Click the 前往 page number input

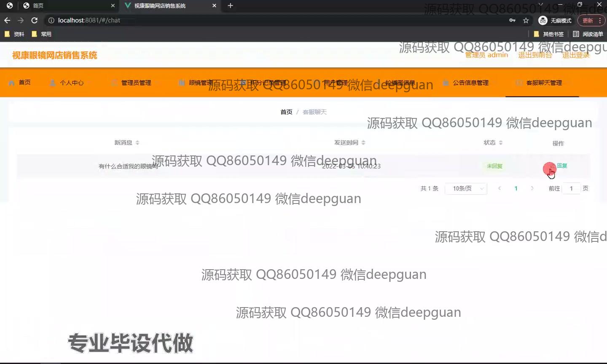click(571, 189)
